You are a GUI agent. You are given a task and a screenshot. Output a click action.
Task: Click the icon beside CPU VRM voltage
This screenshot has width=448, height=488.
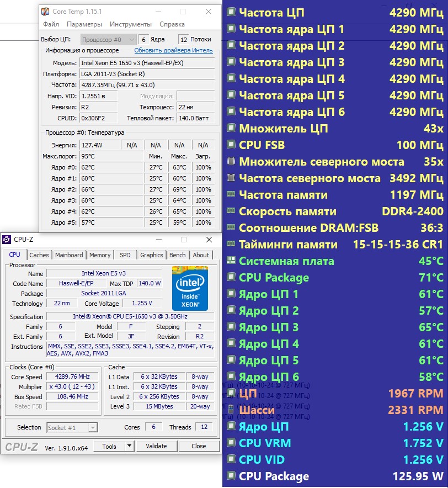[x=231, y=442]
